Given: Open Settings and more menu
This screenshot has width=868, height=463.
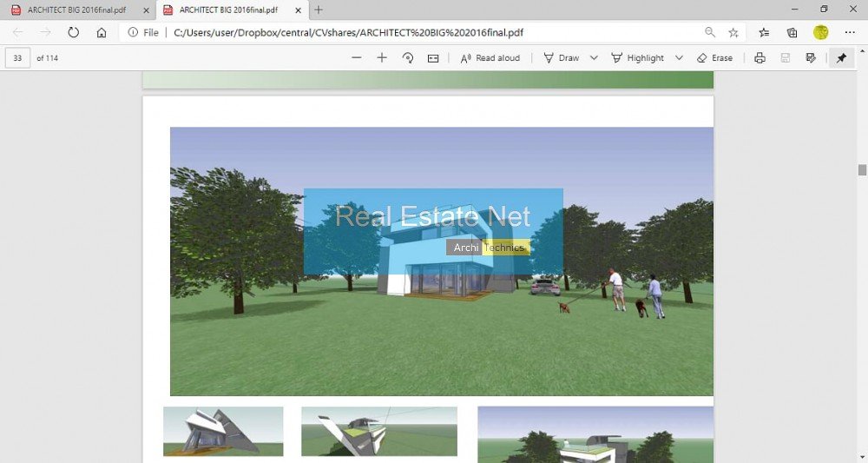Looking at the screenshot, I should click(x=851, y=33).
